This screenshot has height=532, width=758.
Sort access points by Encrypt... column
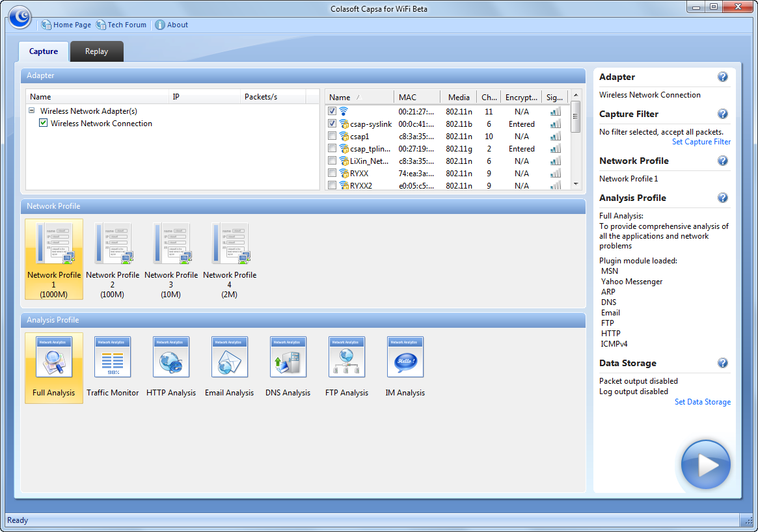tap(521, 97)
